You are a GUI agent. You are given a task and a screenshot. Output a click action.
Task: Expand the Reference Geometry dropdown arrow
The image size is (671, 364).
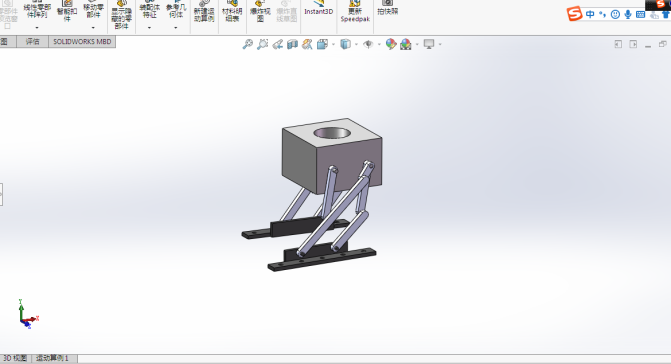click(176, 28)
